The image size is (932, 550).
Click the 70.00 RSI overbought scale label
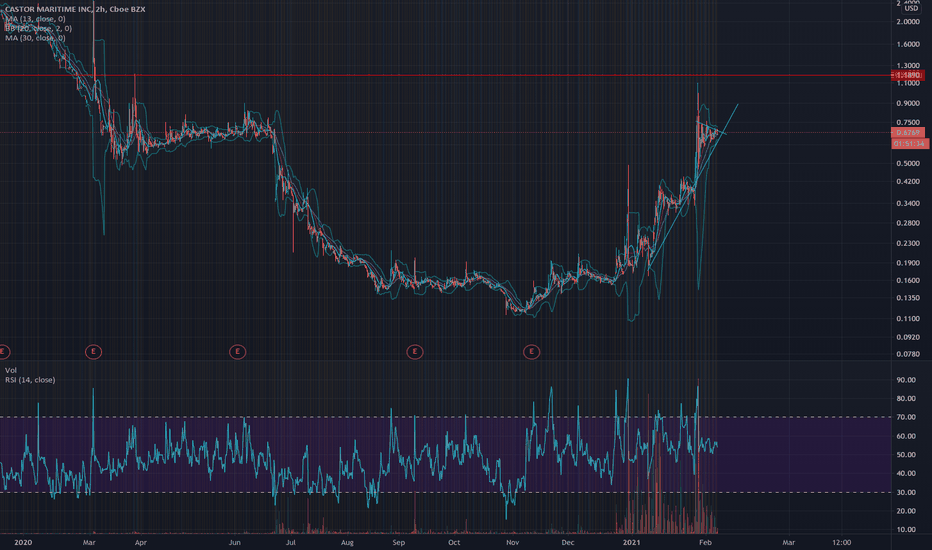[x=906, y=417]
